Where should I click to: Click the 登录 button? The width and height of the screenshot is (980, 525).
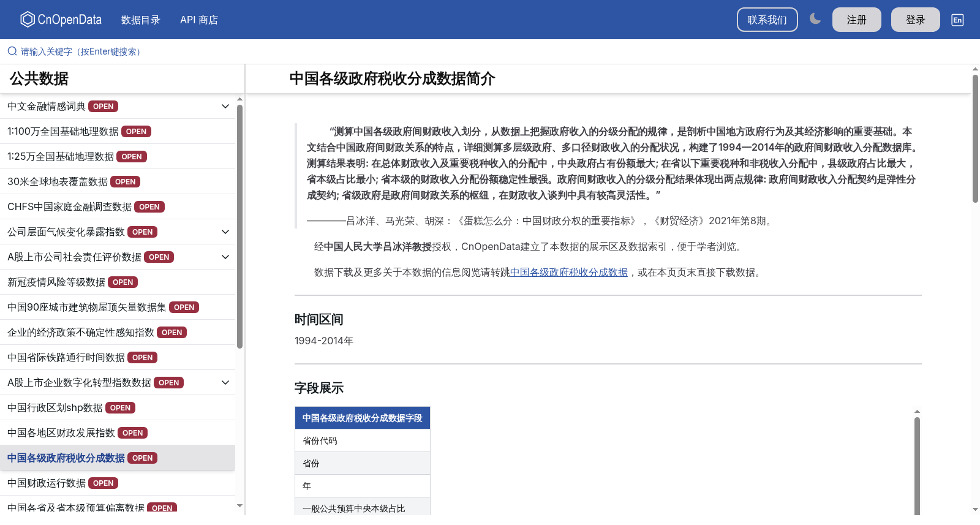coord(916,20)
